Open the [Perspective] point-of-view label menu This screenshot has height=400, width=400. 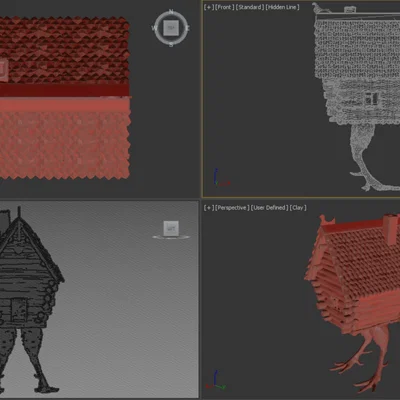point(232,208)
